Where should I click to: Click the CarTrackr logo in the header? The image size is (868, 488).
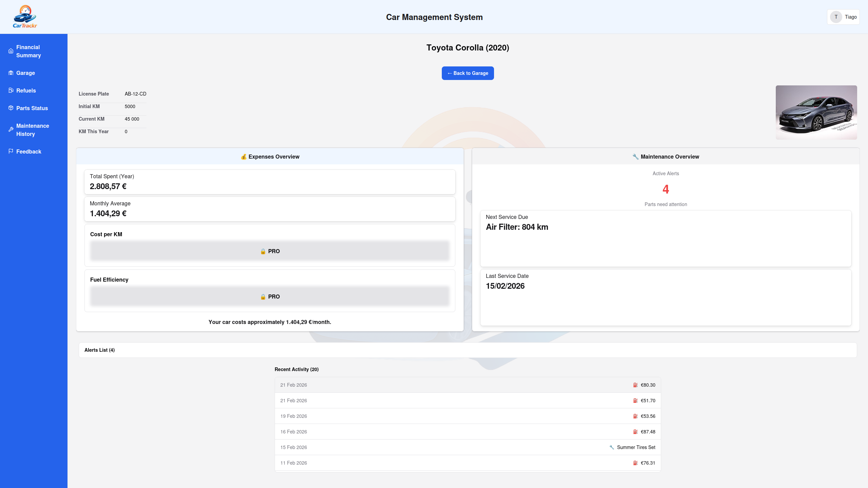click(x=25, y=17)
